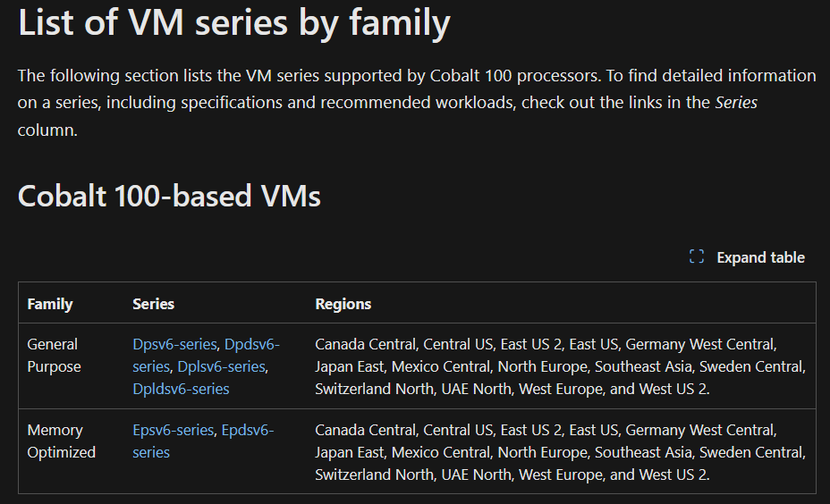Click the Memory Optimized regions list text
Screen dimensions: 830x504
[x=561, y=452]
